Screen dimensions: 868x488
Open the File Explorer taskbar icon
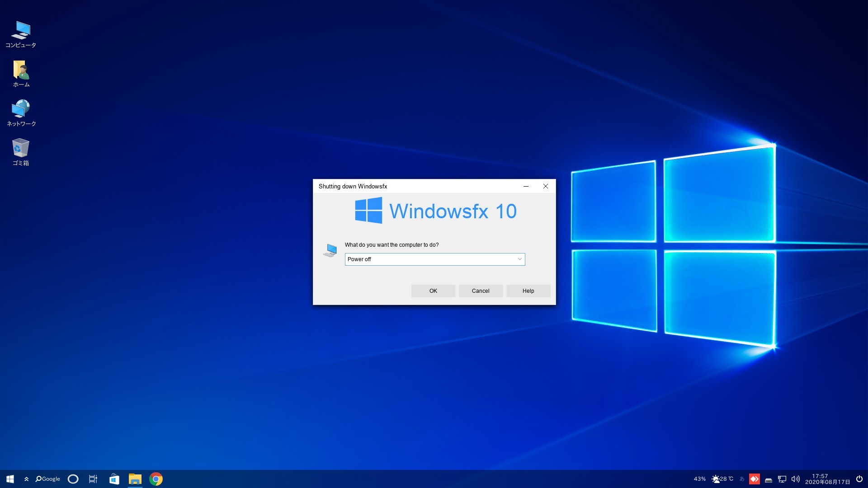(x=135, y=479)
